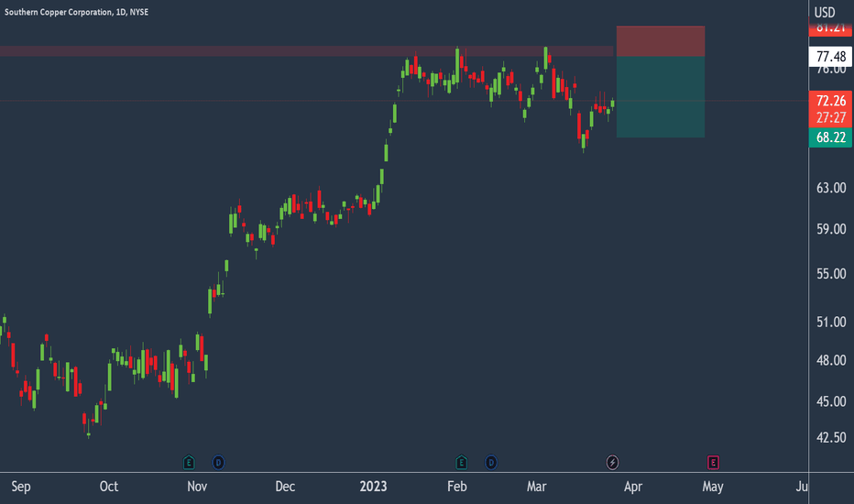Click the 55.00 price axis label
Viewport: 854px width, 504px height.
coord(831,273)
